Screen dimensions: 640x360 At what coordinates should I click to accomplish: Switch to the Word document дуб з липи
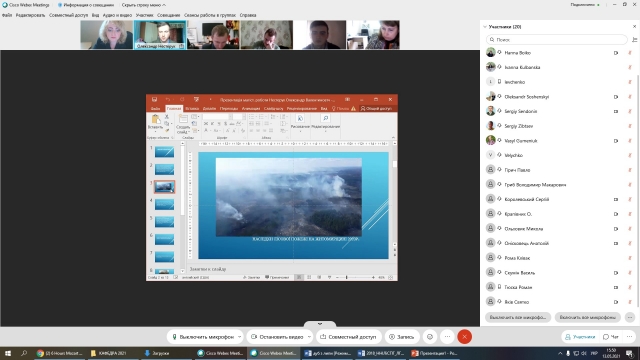328,353
